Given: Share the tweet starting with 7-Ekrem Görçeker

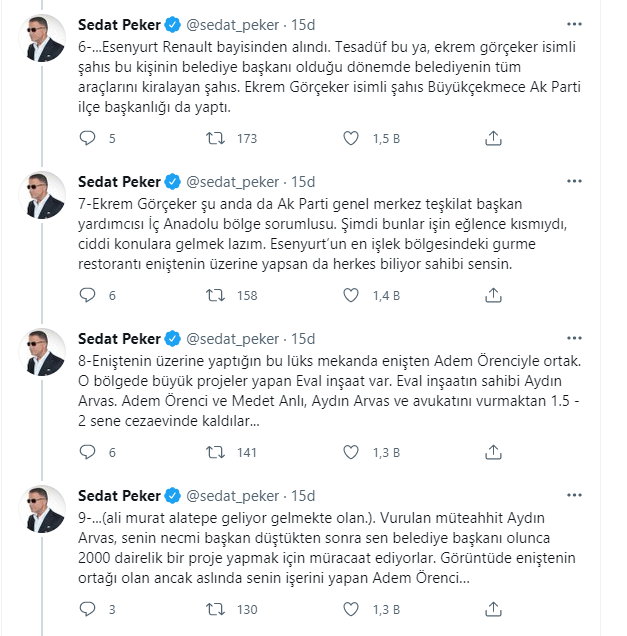Looking at the screenshot, I should (493, 295).
